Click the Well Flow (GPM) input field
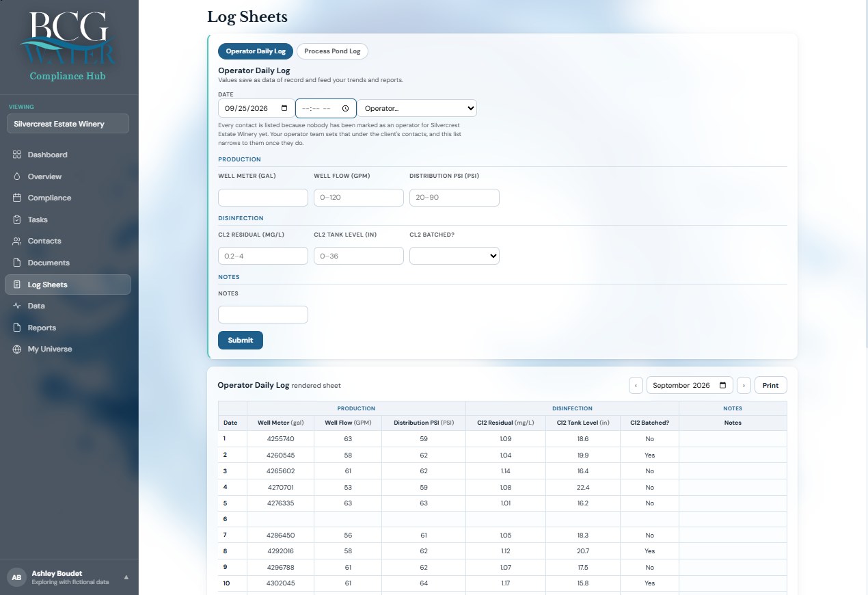Image resolution: width=868 pixels, height=595 pixels. click(359, 198)
